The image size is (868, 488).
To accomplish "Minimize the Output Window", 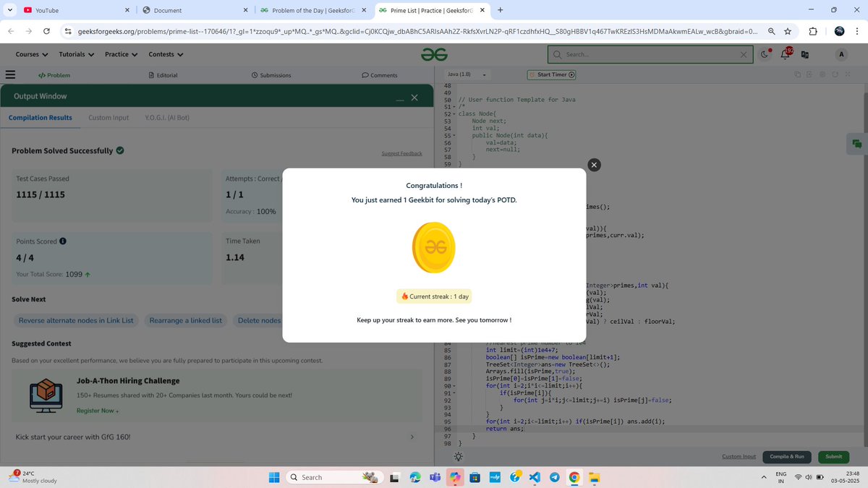I will click(399, 100).
